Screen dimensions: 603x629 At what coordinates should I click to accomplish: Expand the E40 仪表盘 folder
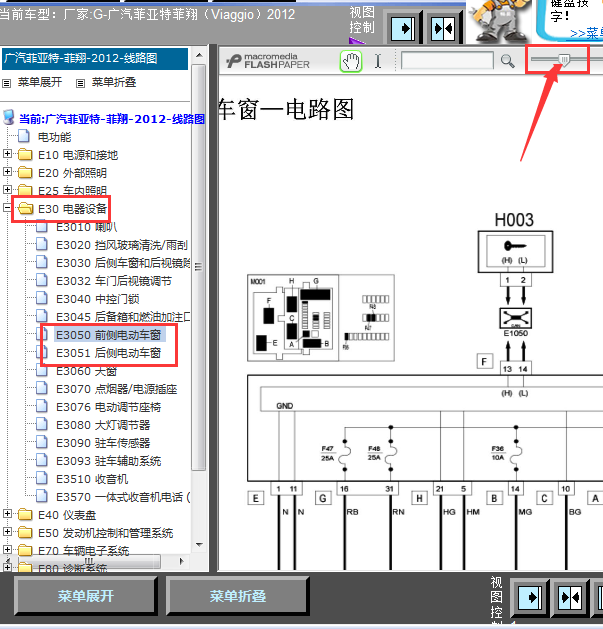(x=7, y=513)
